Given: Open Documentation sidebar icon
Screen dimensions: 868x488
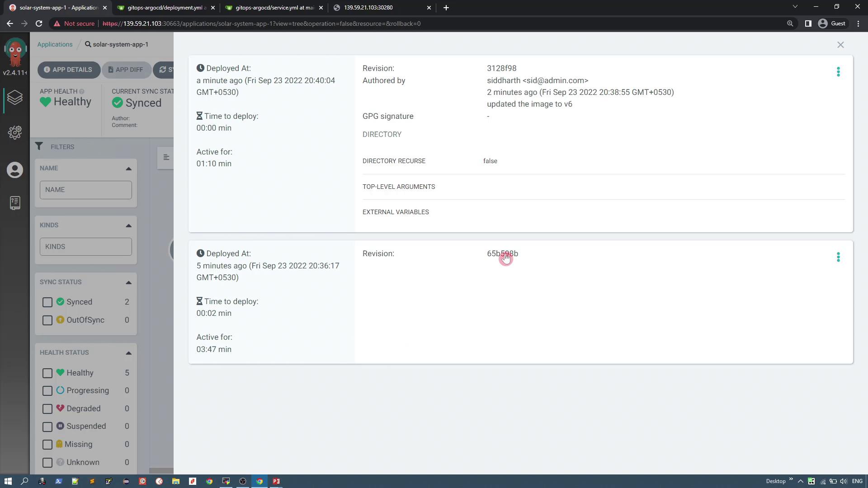Looking at the screenshot, I should point(15,203).
